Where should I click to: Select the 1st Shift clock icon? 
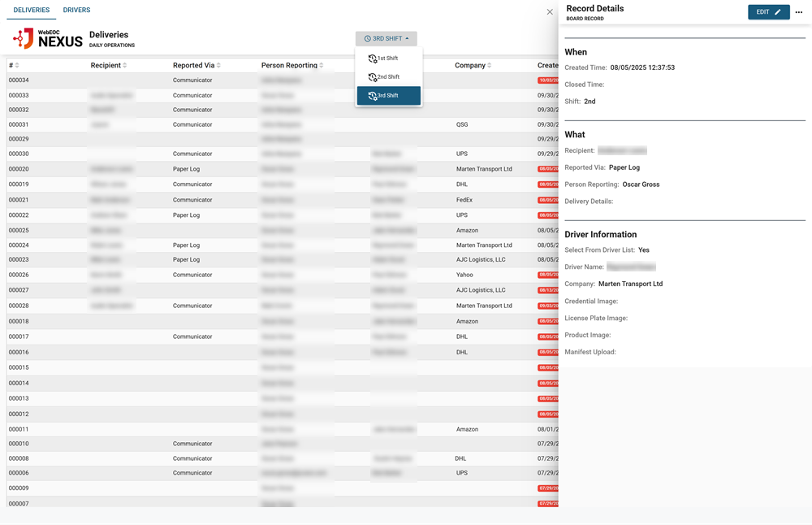coord(371,58)
